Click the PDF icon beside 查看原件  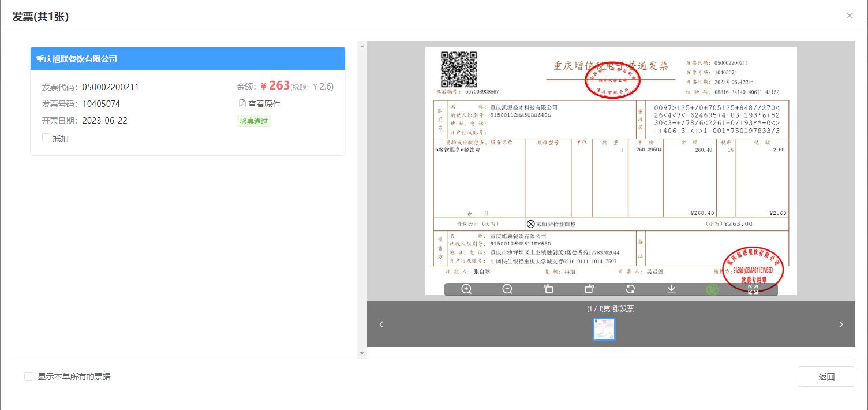(x=243, y=103)
